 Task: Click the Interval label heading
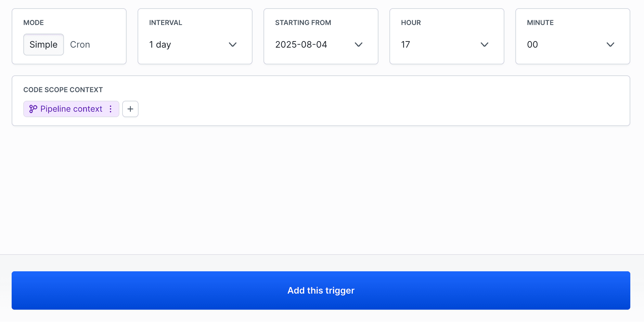[x=166, y=23]
